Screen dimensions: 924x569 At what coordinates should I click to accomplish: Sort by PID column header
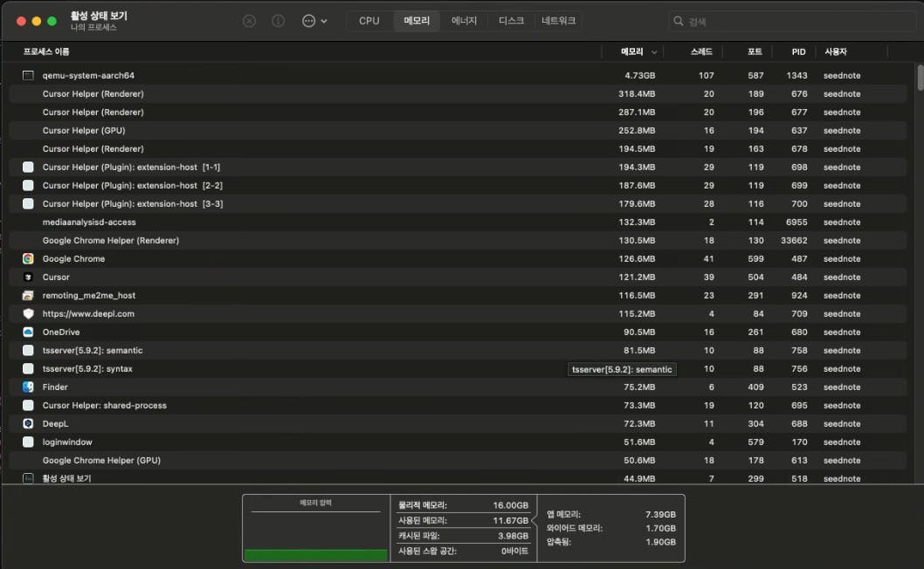pos(798,51)
